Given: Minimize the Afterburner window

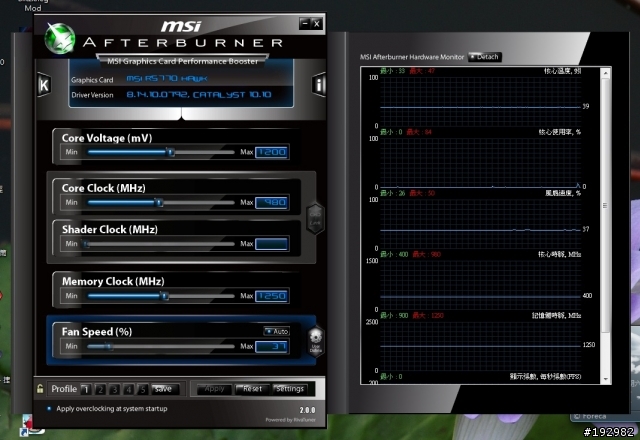Looking at the screenshot, I should coord(305,24).
